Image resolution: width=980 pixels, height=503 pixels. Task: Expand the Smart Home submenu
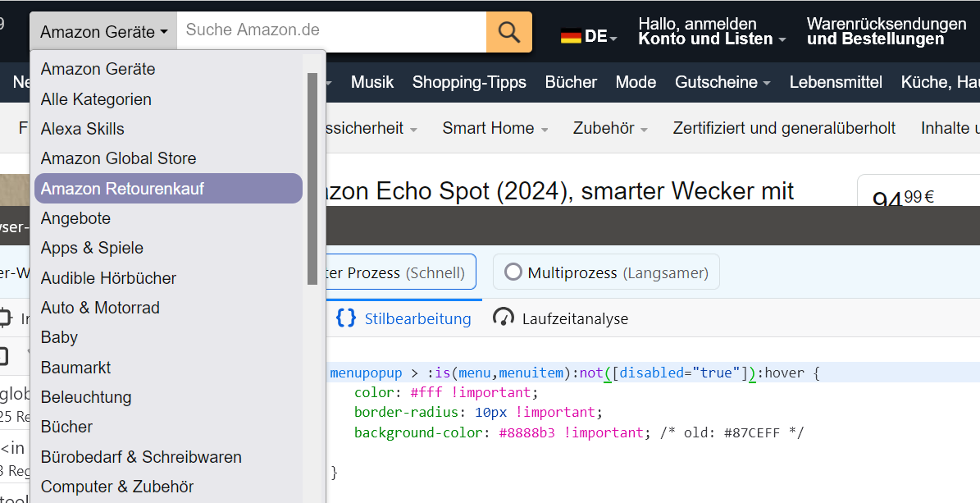(545, 130)
